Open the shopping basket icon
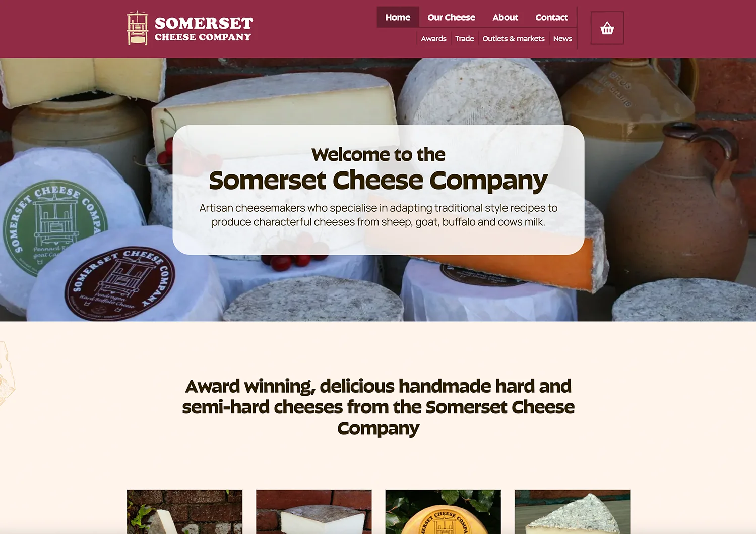 pos(607,28)
